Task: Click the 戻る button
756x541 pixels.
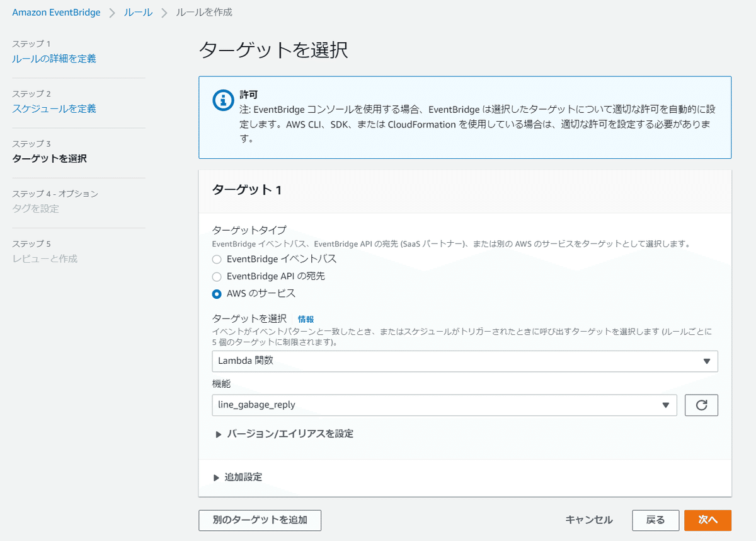Action: click(x=655, y=520)
